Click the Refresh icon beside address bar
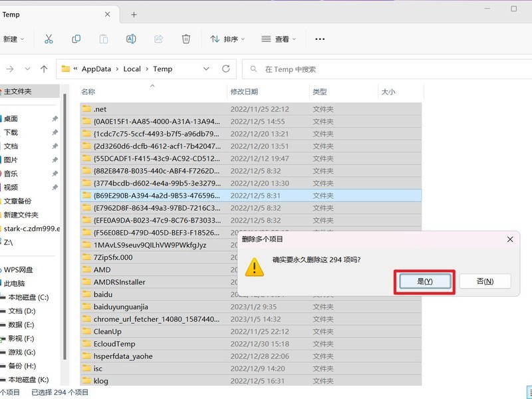 (x=226, y=69)
